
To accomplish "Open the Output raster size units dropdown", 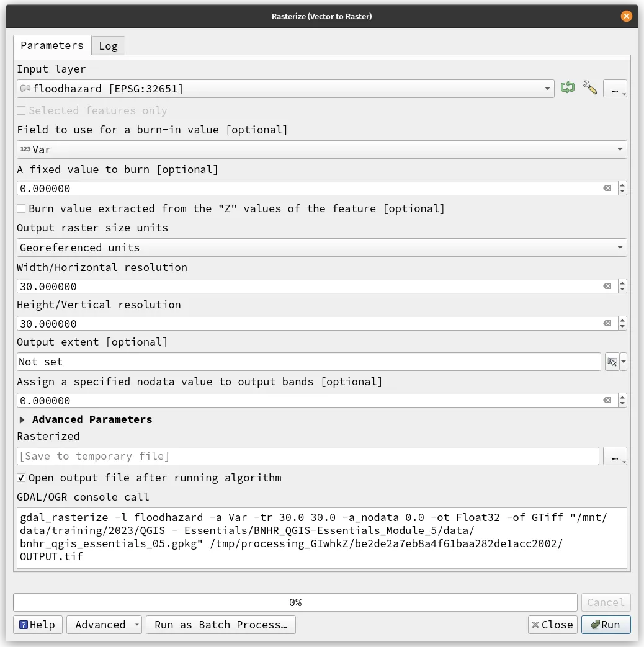I will pos(620,248).
